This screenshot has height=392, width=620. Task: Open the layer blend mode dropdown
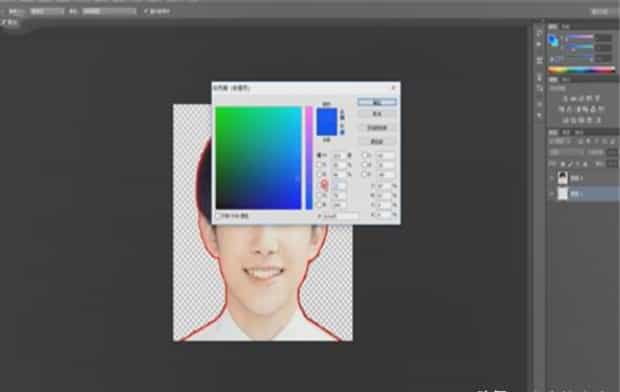(x=566, y=152)
